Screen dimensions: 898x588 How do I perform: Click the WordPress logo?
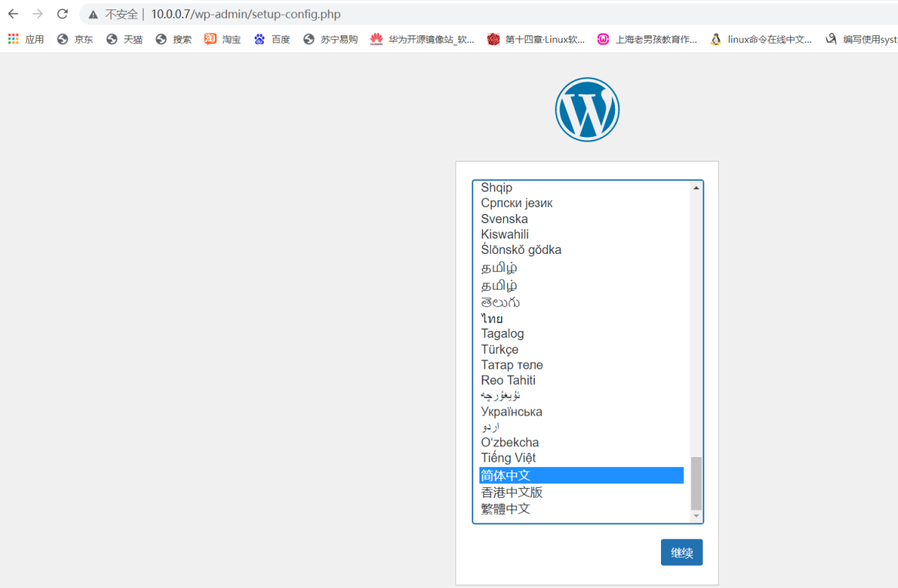(587, 109)
